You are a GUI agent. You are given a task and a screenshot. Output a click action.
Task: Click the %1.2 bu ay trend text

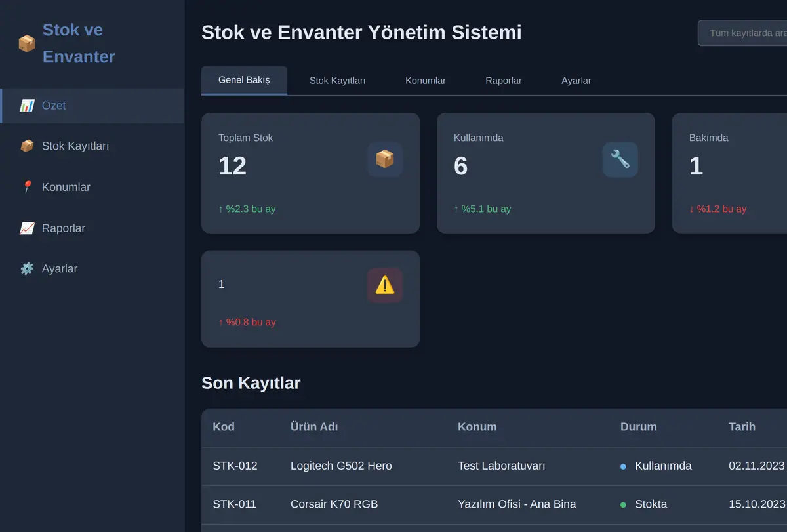pyautogui.click(x=717, y=209)
